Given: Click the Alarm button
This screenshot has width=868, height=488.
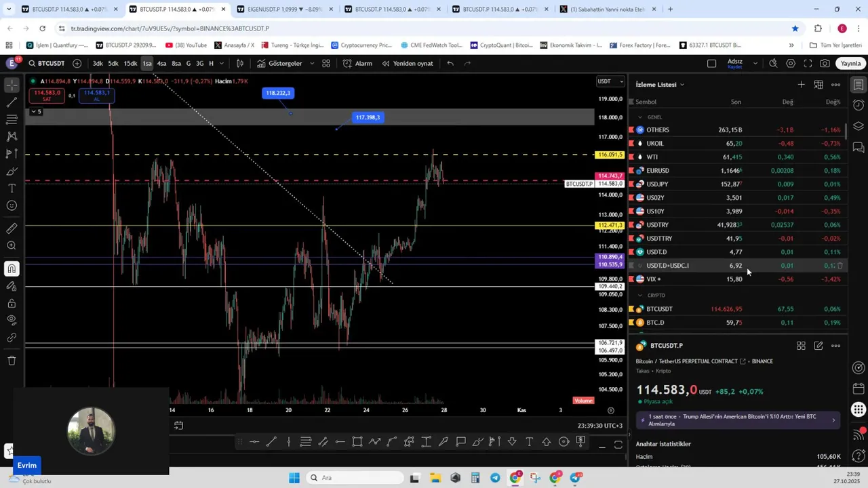Looking at the screenshot, I should tap(357, 63).
